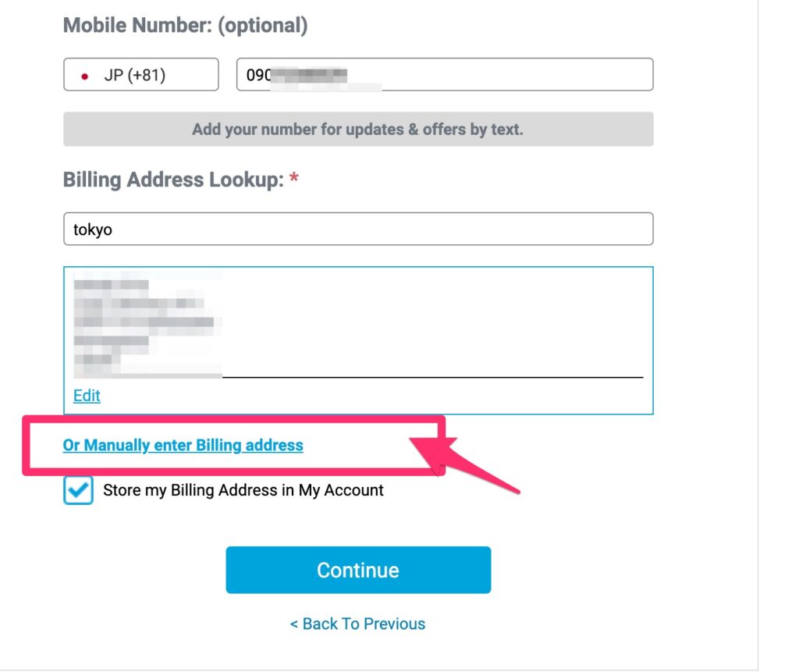
Task: Click the "Billing Address Lookup:" heading
Action: 172,180
